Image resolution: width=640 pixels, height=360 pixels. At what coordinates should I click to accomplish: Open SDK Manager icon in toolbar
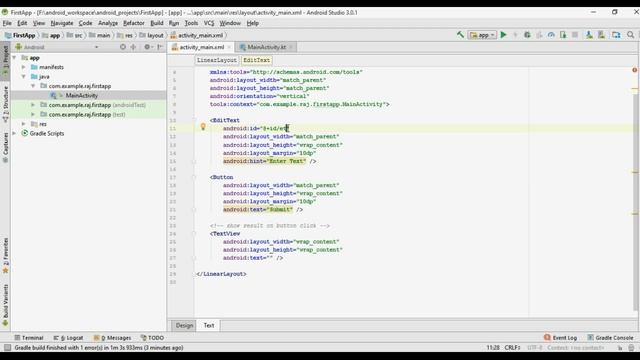(x=601, y=35)
